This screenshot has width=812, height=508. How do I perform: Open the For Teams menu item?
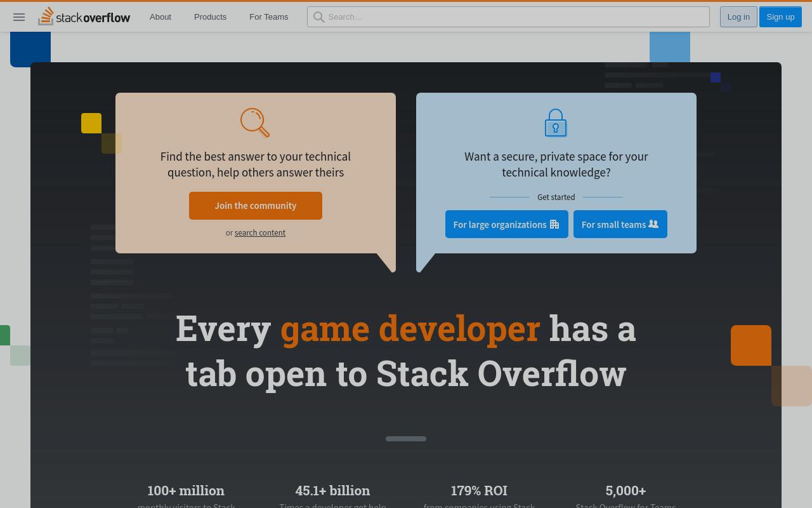click(268, 17)
